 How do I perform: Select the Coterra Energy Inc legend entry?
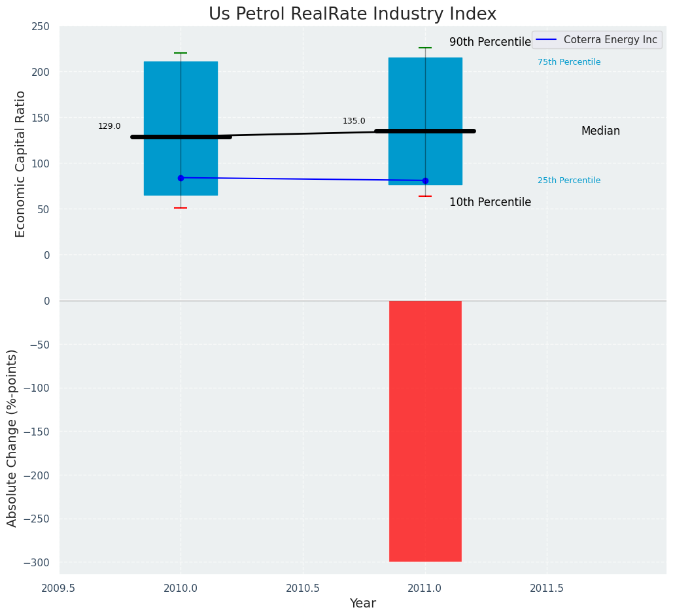610,40
